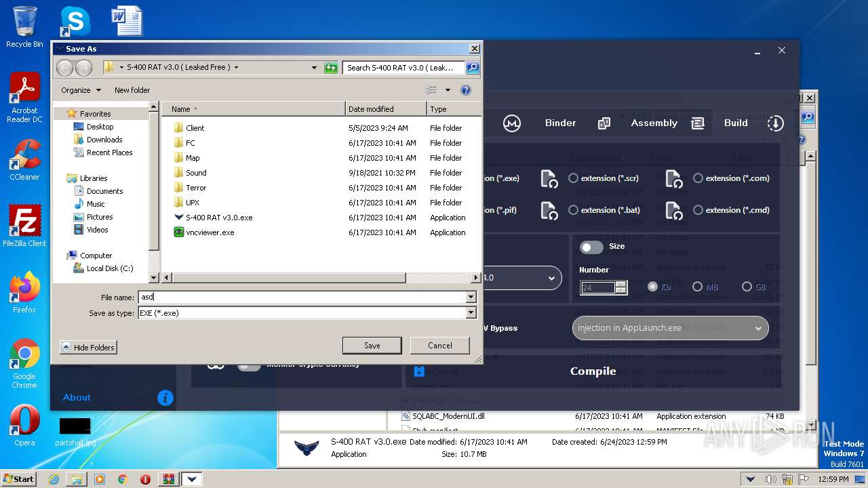868x488 pixels.
Task: Click WinRAR icon in the taskbar
Action: (x=168, y=479)
